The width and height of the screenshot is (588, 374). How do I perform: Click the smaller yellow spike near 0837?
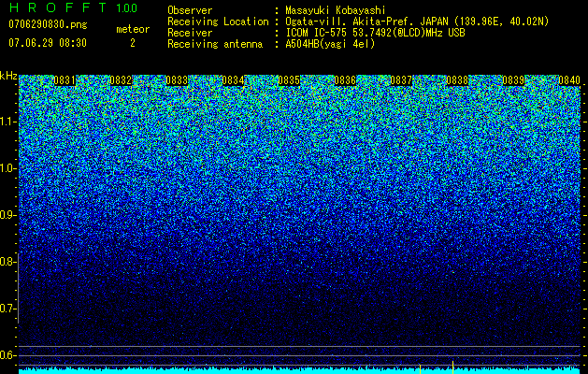coord(420,368)
